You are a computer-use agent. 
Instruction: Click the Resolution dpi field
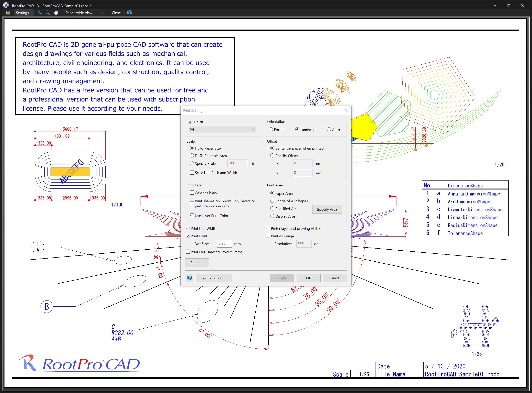[x=304, y=243]
